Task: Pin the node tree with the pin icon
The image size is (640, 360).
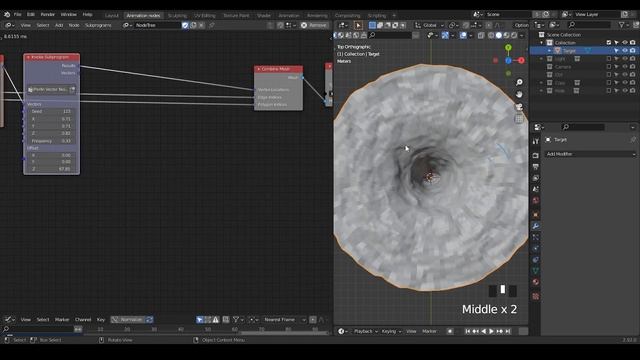Action: 211,25
